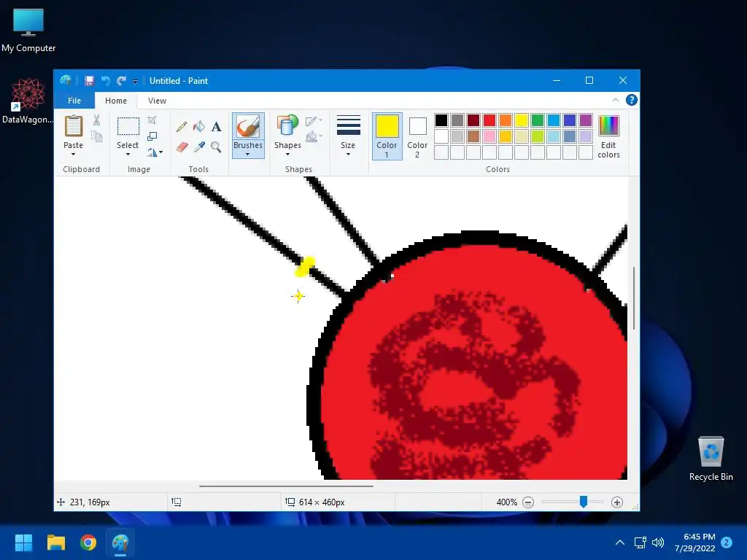
Task: Open the clock and date panel
Action: click(x=695, y=542)
